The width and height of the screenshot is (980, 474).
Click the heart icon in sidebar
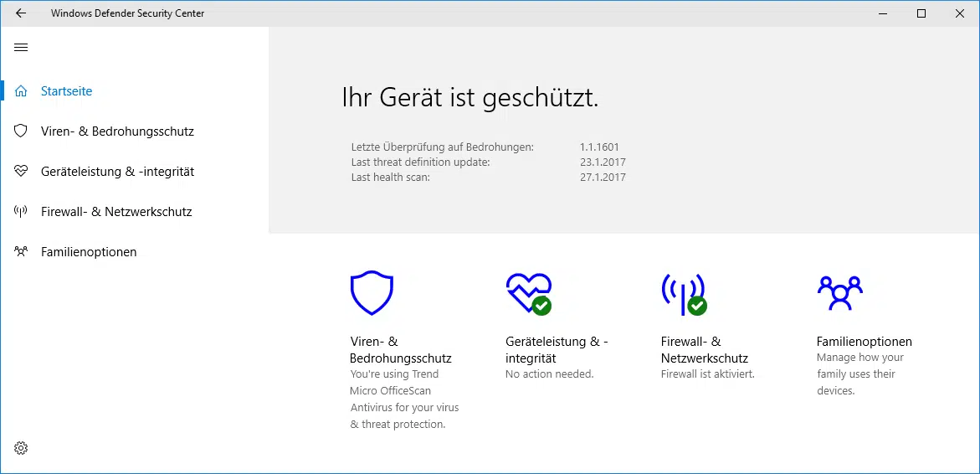click(x=22, y=172)
